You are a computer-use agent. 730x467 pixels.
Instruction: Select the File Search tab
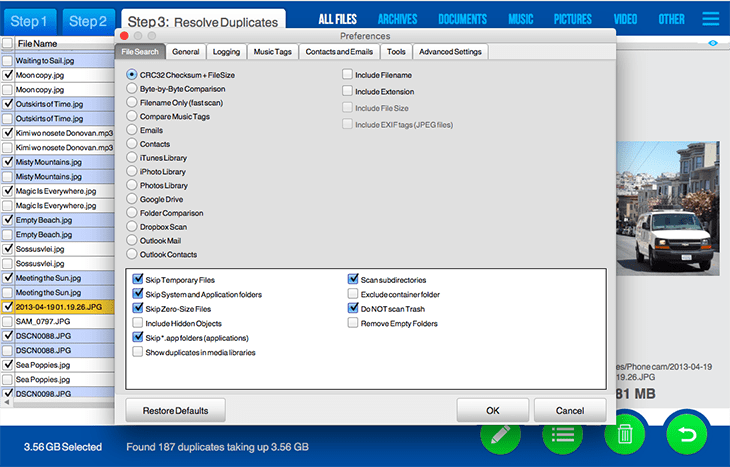pyautogui.click(x=140, y=52)
